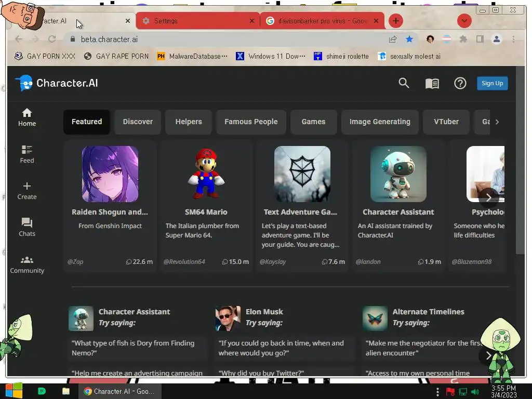Viewport: 532px width, 399px height.
Task: Choose prompt "Why did you buy Twitter?"
Action: [285, 373]
